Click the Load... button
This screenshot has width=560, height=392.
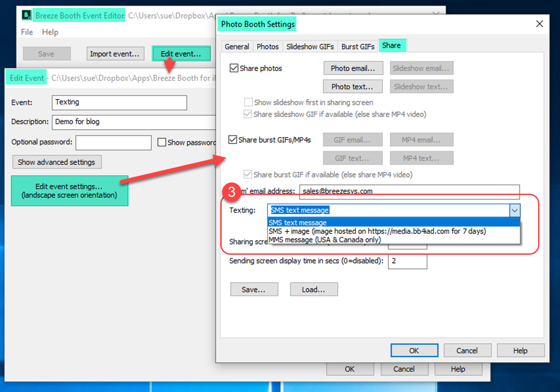tap(314, 289)
